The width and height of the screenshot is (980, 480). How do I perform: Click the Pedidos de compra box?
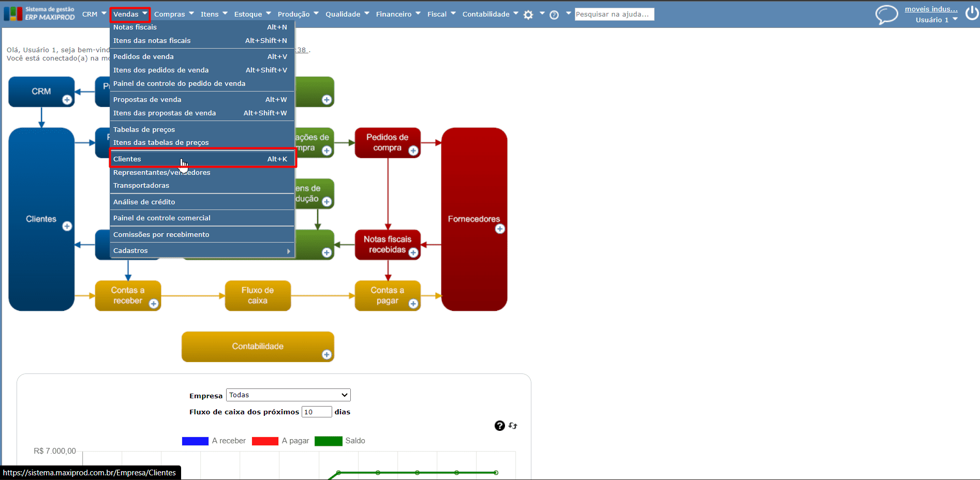pos(388,142)
